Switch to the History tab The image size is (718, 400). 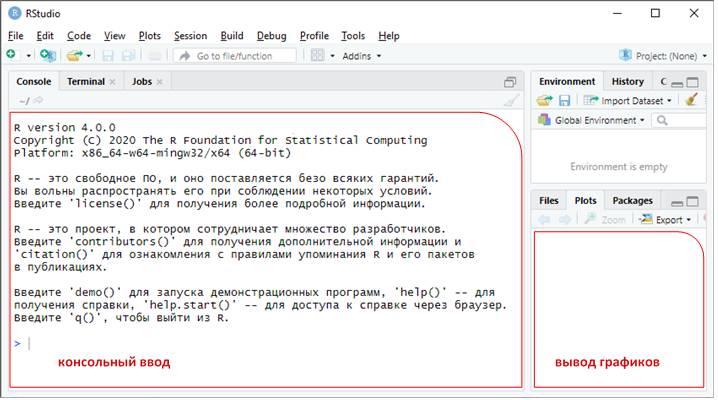pyautogui.click(x=627, y=81)
